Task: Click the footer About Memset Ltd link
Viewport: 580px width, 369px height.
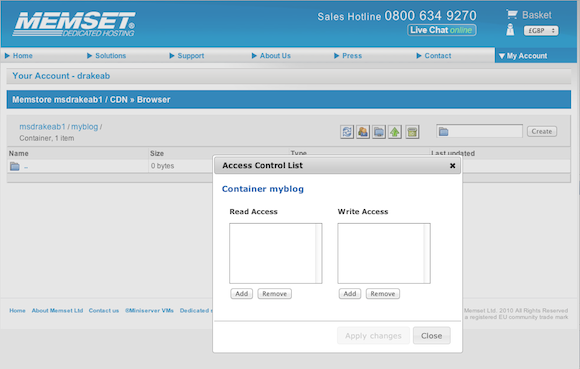Action: (x=57, y=311)
